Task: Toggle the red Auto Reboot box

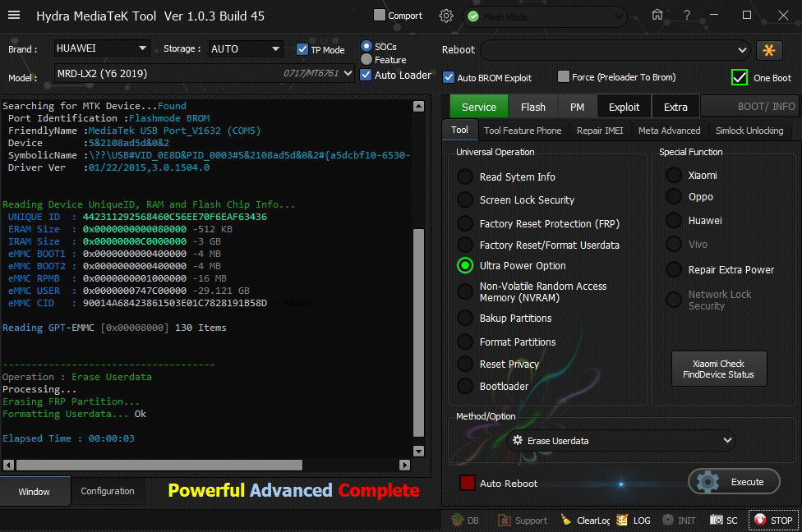Action: (x=467, y=484)
